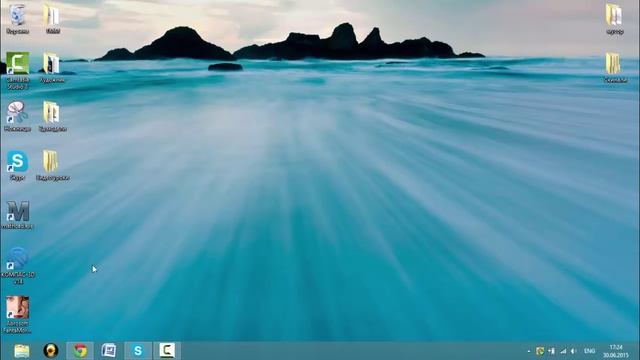Open the second folder on right side
Screen dimensions: 640x360
click(x=615, y=68)
